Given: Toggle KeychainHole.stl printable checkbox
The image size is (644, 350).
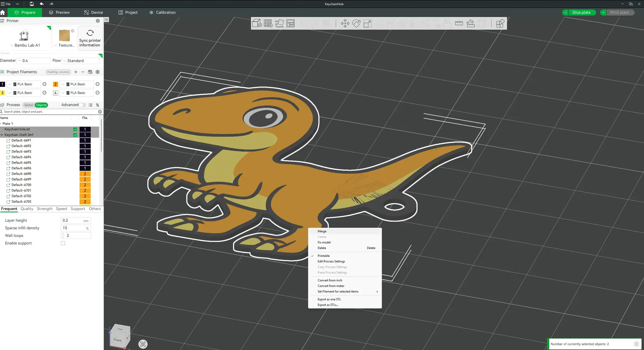Looking at the screenshot, I should pos(75,129).
